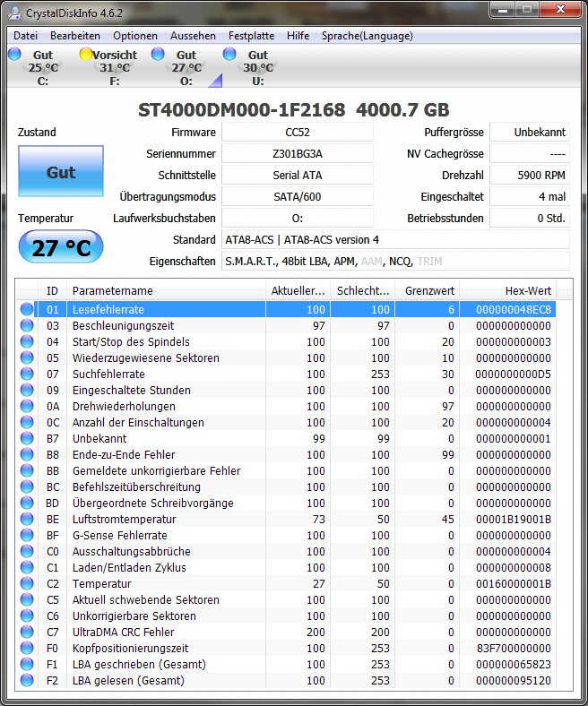This screenshot has height=706, width=588.
Task: Click status orb of UltraDMA CRC Fehler row
Action: pyautogui.click(x=27, y=633)
